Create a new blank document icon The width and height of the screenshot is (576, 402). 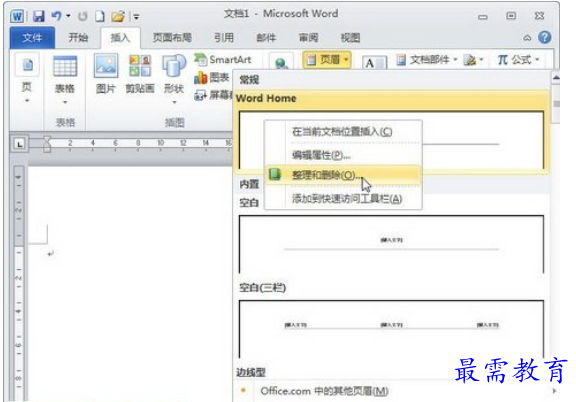[100, 16]
